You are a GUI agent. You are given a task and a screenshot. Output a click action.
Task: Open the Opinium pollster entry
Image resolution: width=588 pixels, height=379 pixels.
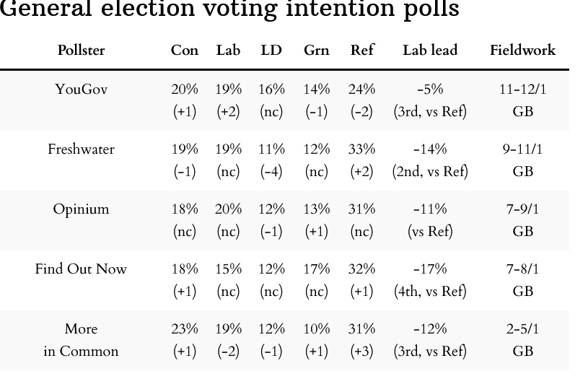click(81, 209)
